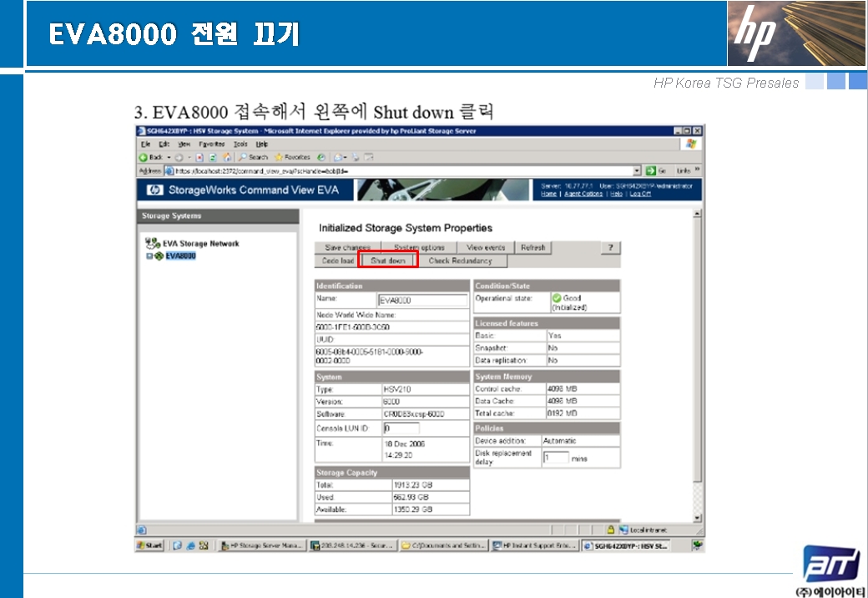Image resolution: width=868 pixels, height=598 pixels.
Task: Click the Refresh button in the properties page
Action: pos(533,247)
